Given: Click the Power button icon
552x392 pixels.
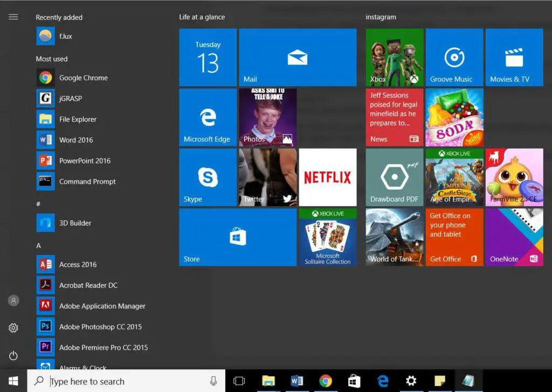Looking at the screenshot, I should [13, 356].
